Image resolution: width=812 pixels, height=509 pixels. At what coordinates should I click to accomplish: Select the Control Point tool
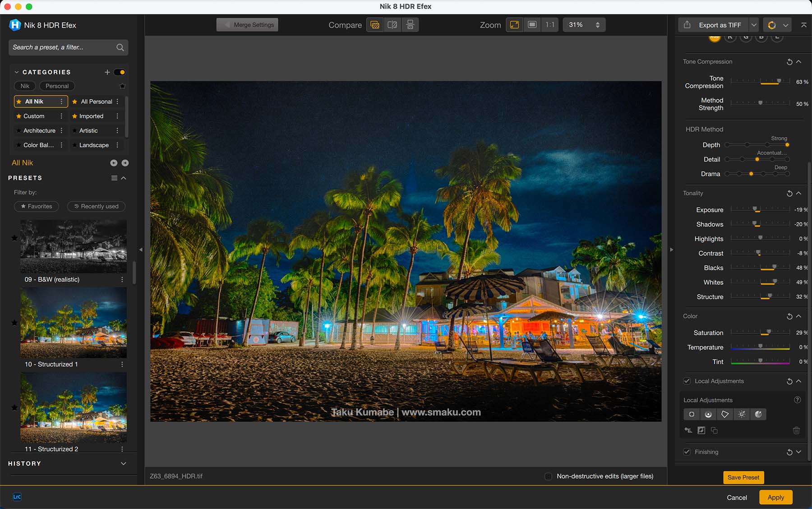point(692,414)
